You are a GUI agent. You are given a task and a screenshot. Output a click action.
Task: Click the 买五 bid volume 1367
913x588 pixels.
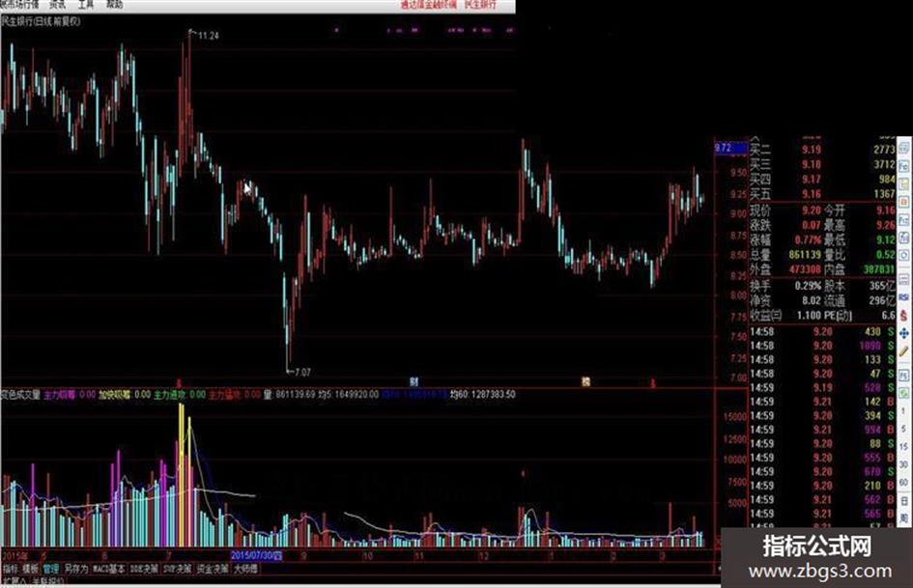[x=884, y=194]
